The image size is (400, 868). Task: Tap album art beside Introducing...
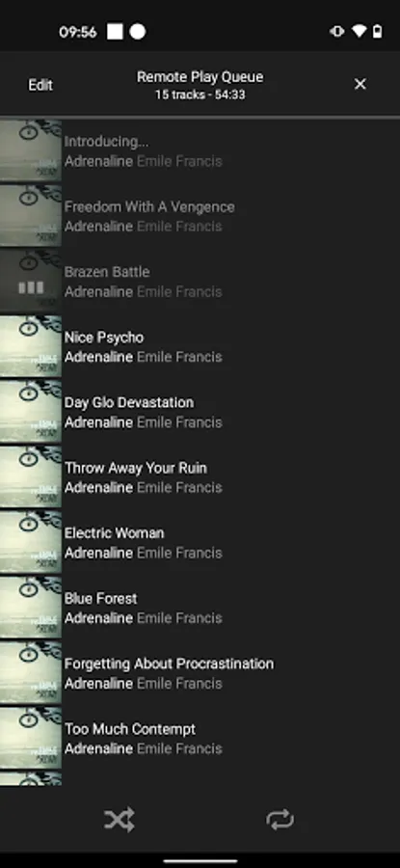click(31, 151)
